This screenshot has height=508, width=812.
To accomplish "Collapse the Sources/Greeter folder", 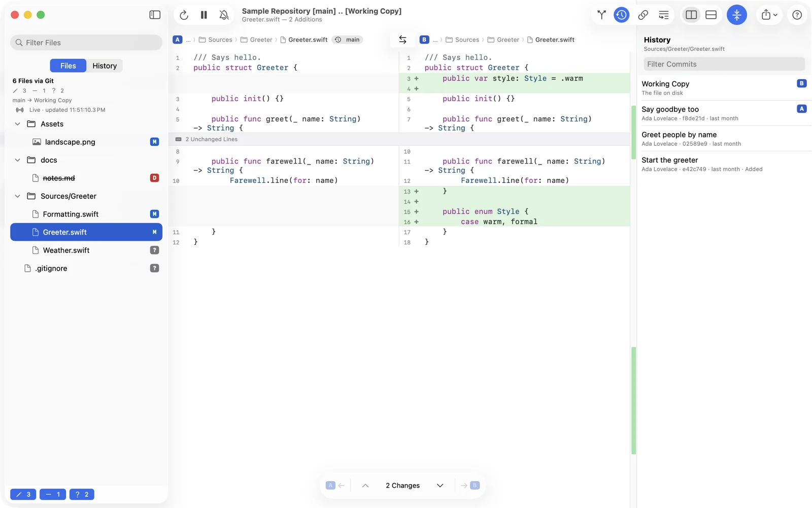I will [x=18, y=196].
